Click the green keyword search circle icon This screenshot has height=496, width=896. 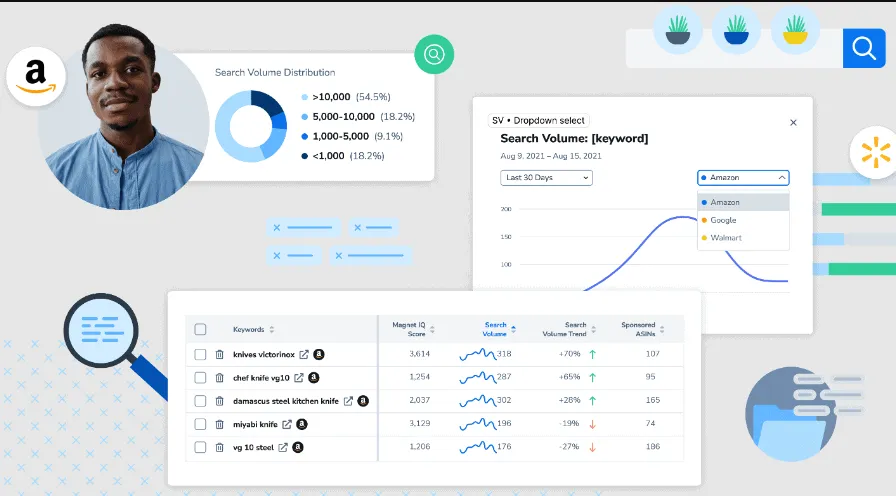point(434,54)
